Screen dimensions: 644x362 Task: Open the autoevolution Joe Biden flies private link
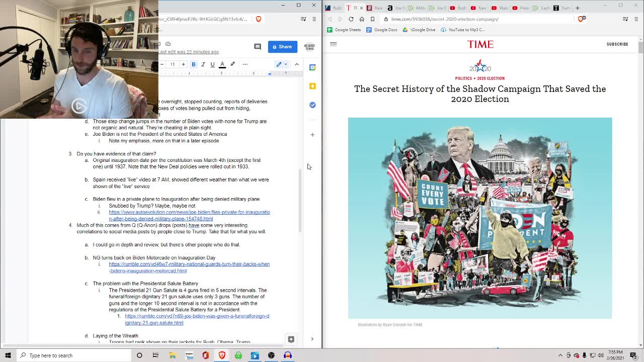pyautogui.click(x=189, y=215)
